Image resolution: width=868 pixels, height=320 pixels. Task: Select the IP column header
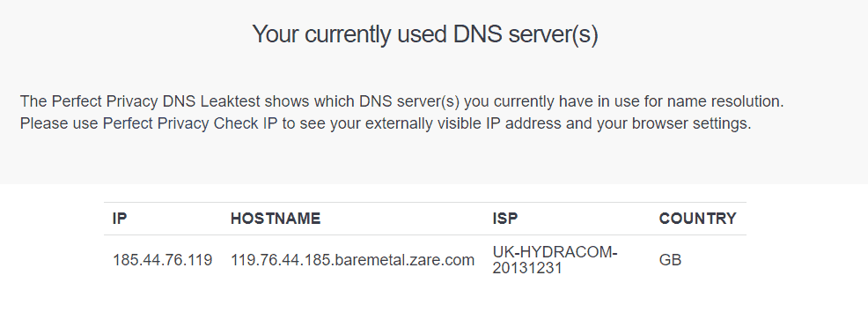pos(120,219)
